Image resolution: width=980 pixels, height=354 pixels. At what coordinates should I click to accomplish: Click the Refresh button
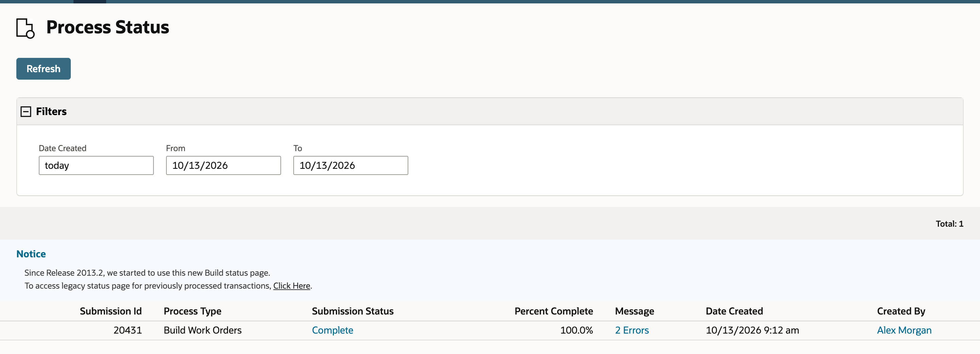click(43, 69)
